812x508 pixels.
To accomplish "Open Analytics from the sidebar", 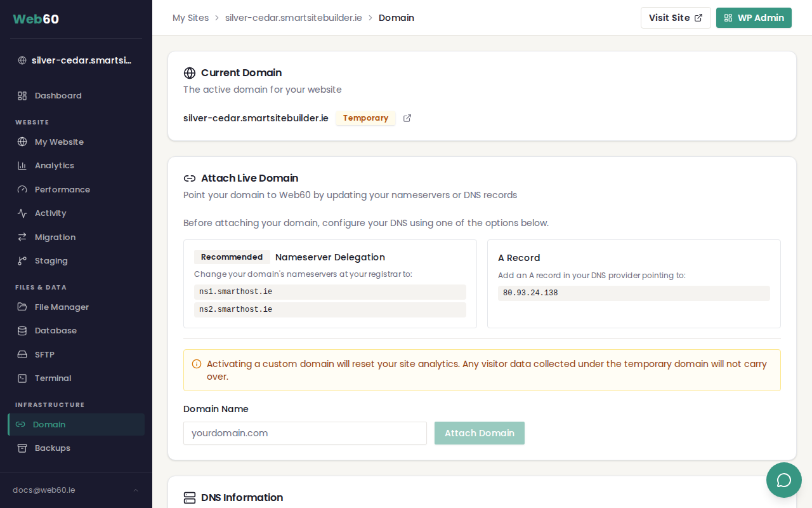I will [54, 166].
